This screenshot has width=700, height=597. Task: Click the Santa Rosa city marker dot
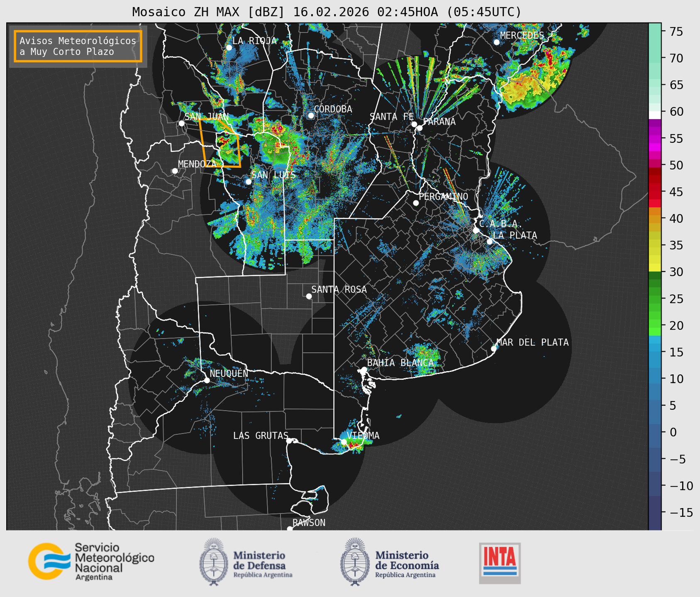pos(309,296)
